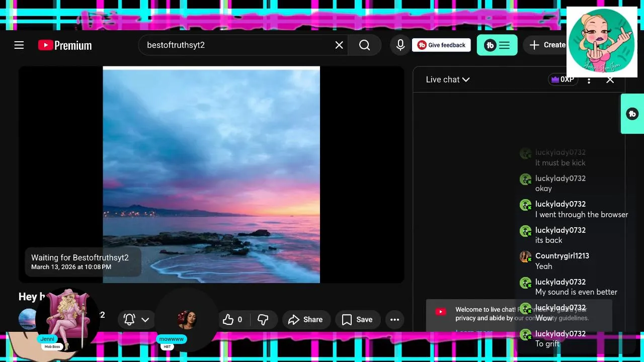
Task: Open the hamburger guide menu
Action: tap(19, 45)
